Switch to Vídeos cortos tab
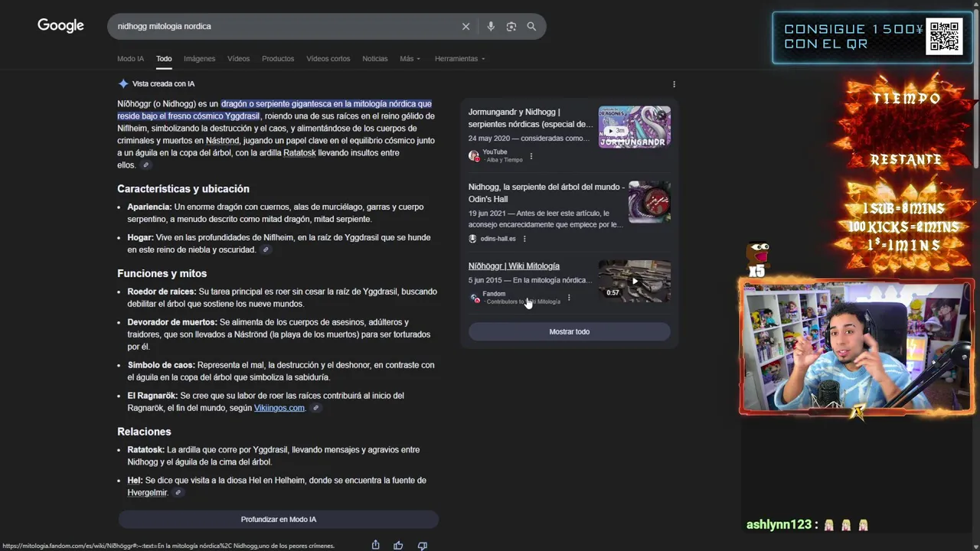980x551 pixels. [328, 59]
